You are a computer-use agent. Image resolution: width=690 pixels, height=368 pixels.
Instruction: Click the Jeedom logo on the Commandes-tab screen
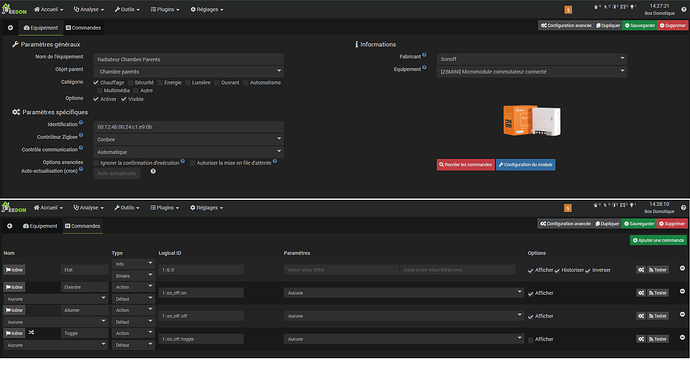(14, 207)
